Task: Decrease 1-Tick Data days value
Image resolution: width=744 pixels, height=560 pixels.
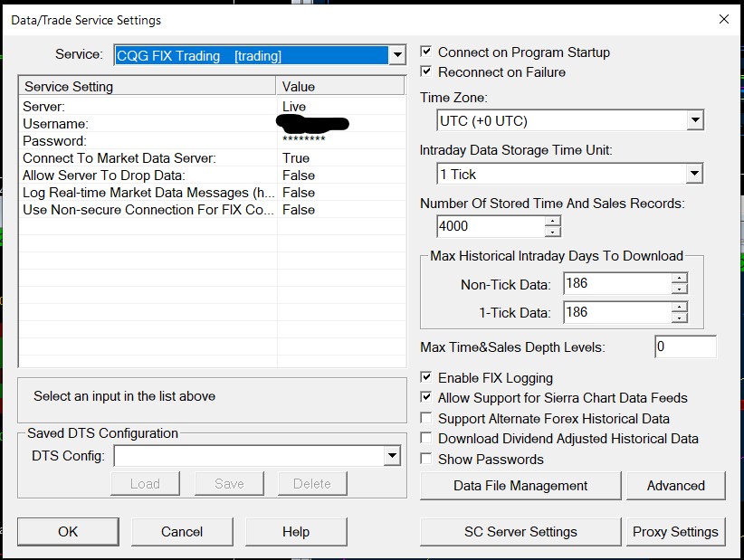Action: (680, 318)
